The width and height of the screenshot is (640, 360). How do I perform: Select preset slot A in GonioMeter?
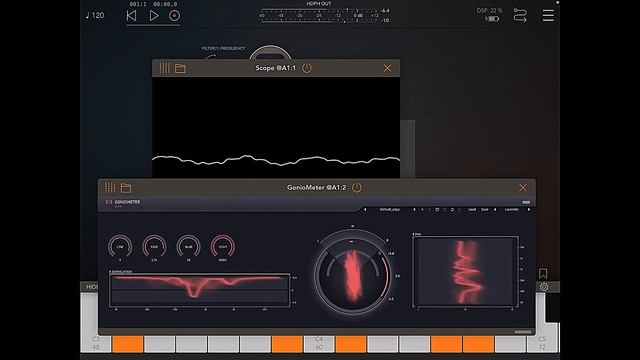(422, 209)
